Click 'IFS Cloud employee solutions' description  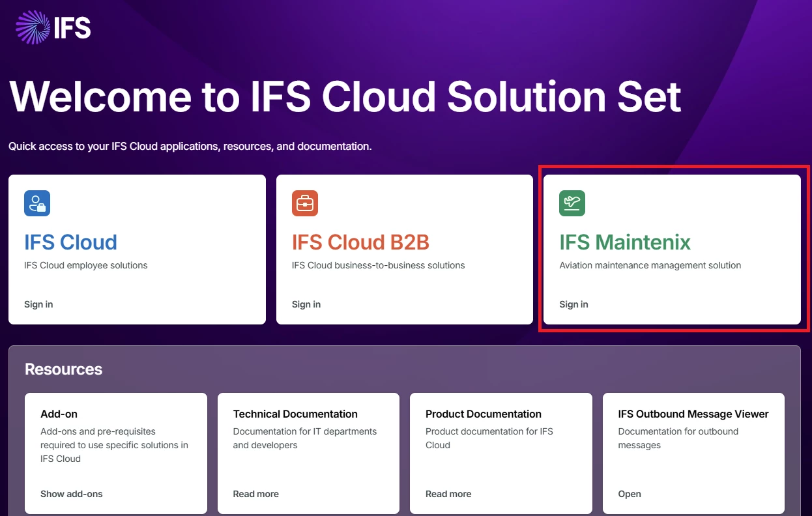pyautogui.click(x=86, y=265)
